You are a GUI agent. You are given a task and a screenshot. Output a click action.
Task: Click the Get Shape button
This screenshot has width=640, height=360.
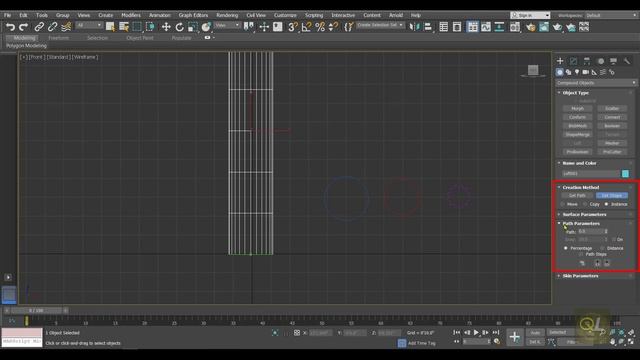611,196
